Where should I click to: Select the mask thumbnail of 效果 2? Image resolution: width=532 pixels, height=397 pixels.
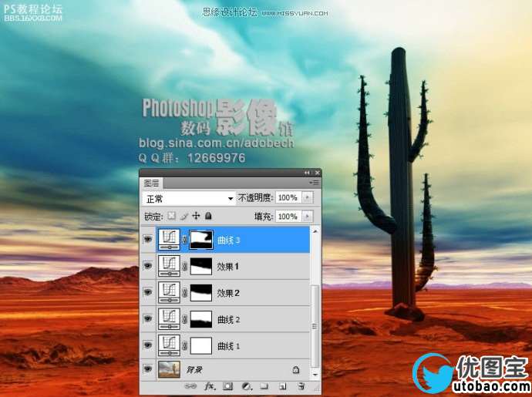tap(201, 292)
